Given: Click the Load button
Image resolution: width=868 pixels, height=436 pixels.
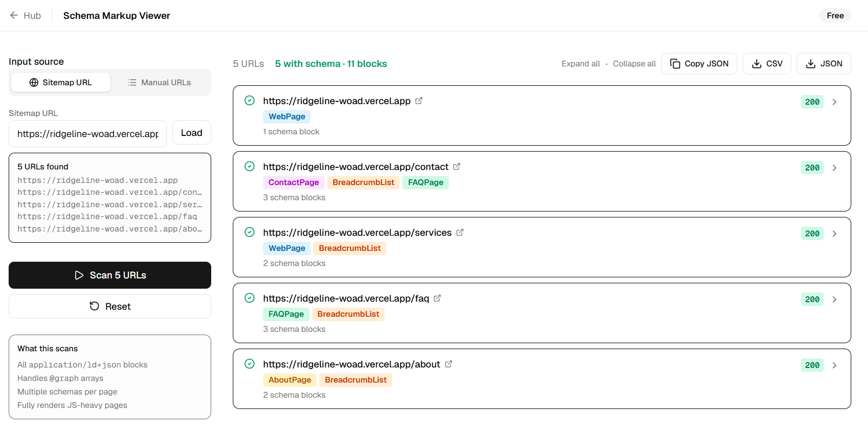Looking at the screenshot, I should click(x=192, y=133).
